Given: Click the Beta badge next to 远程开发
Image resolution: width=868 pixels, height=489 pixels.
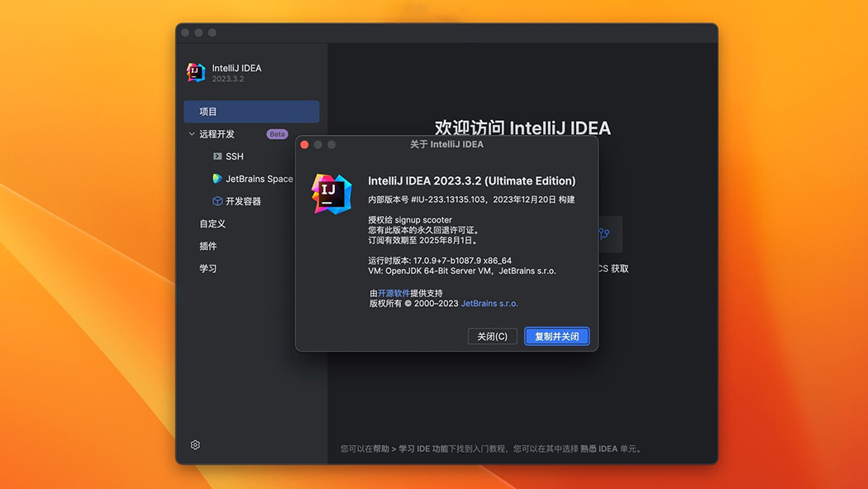Looking at the screenshot, I should click(x=277, y=134).
